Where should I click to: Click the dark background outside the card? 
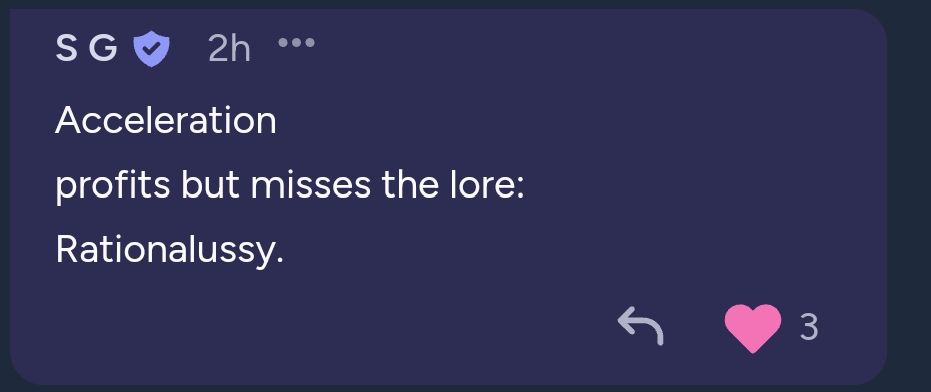pyautogui.click(x=910, y=196)
